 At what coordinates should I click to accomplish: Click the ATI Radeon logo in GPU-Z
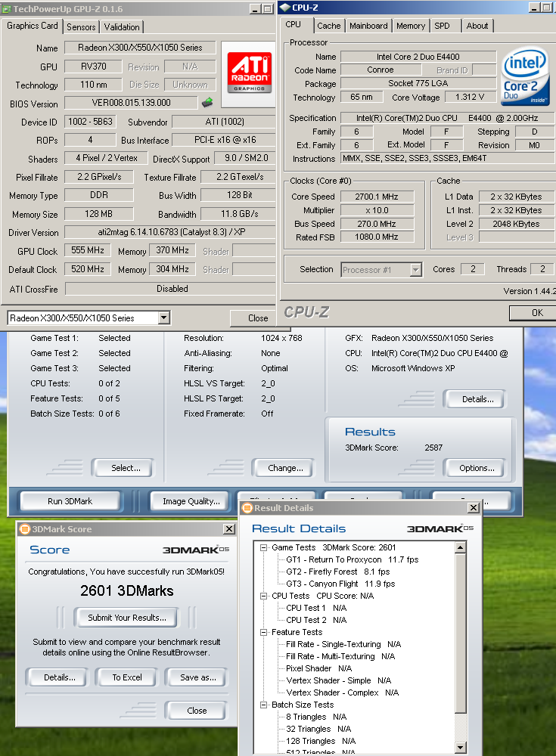(249, 73)
